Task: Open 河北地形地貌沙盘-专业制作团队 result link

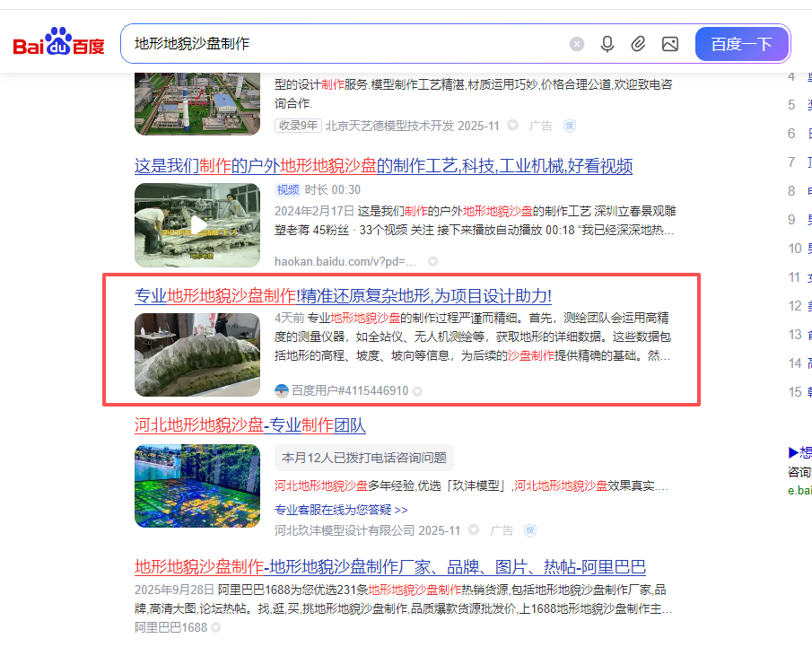Action: point(249,425)
